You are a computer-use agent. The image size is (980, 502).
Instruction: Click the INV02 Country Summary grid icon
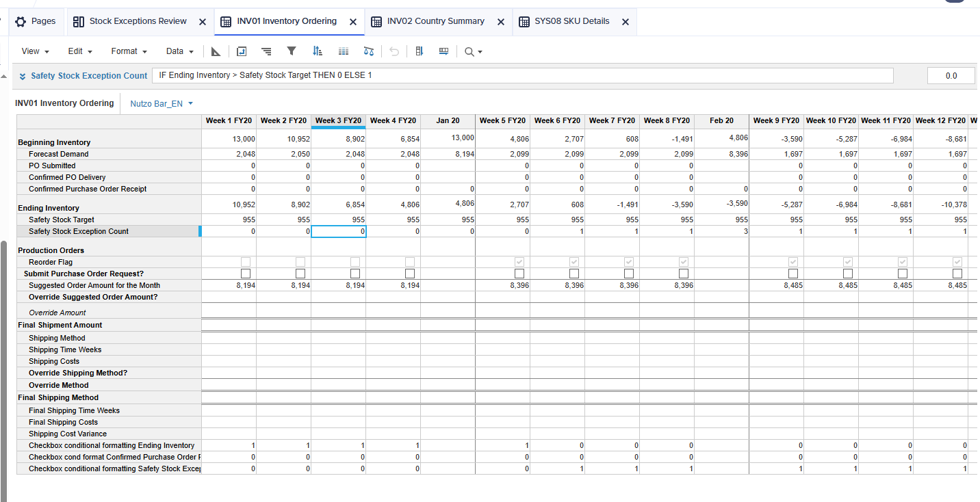point(376,22)
